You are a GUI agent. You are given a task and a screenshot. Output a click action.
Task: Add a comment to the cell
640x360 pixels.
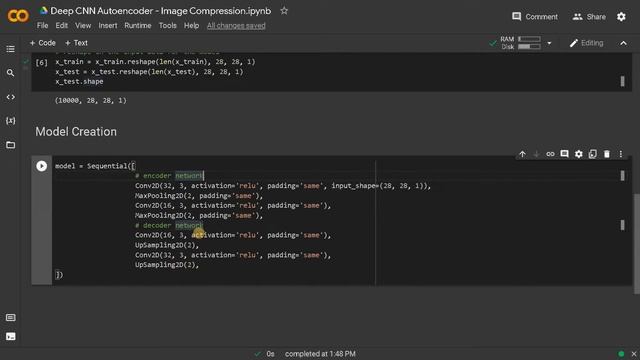[x=564, y=154]
